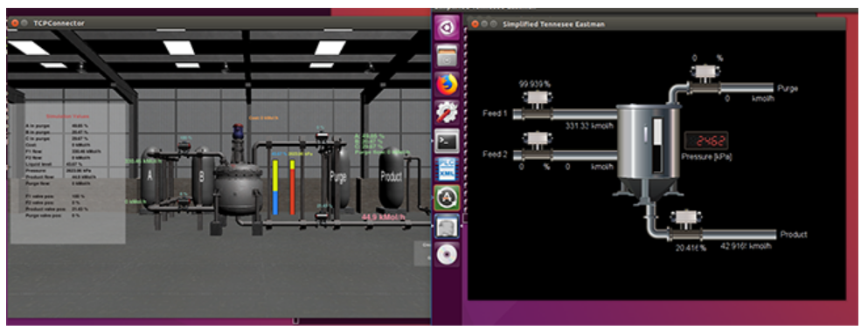Open the Software Updater dock icon

pyautogui.click(x=447, y=198)
